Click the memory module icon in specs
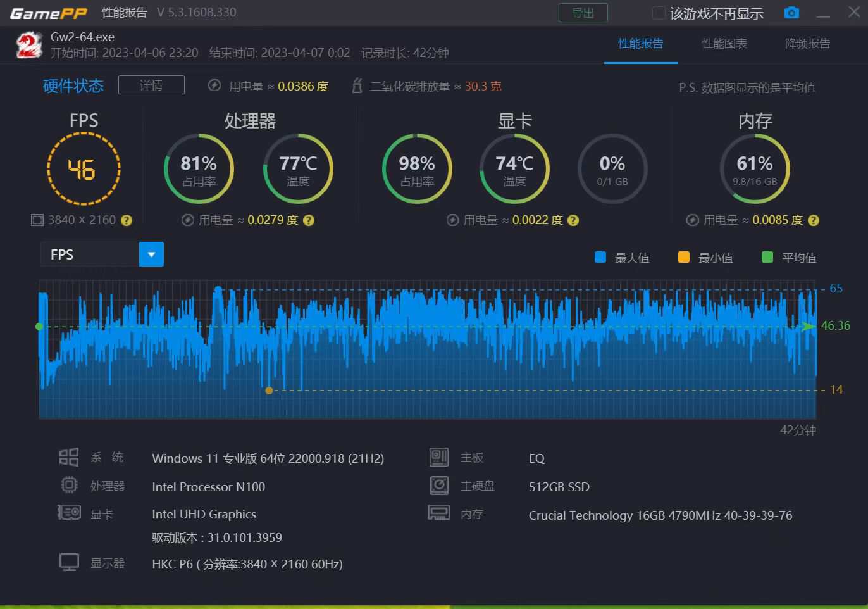 click(x=439, y=513)
